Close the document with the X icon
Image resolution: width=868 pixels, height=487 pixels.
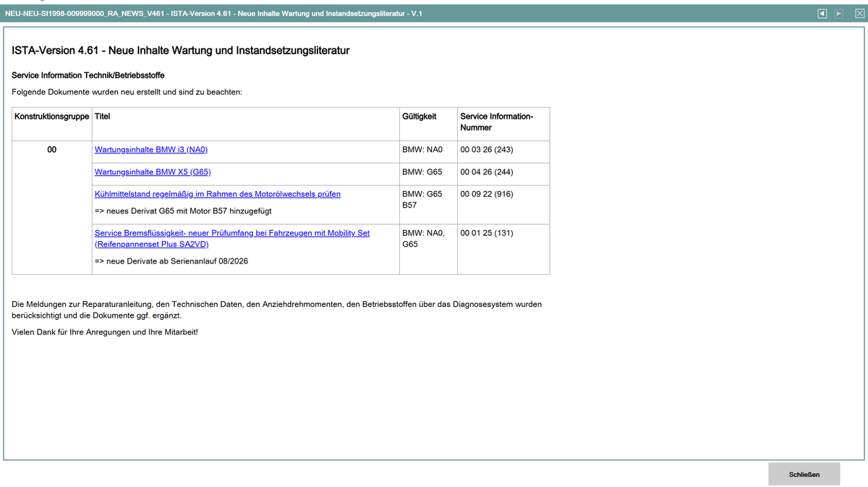coord(859,14)
